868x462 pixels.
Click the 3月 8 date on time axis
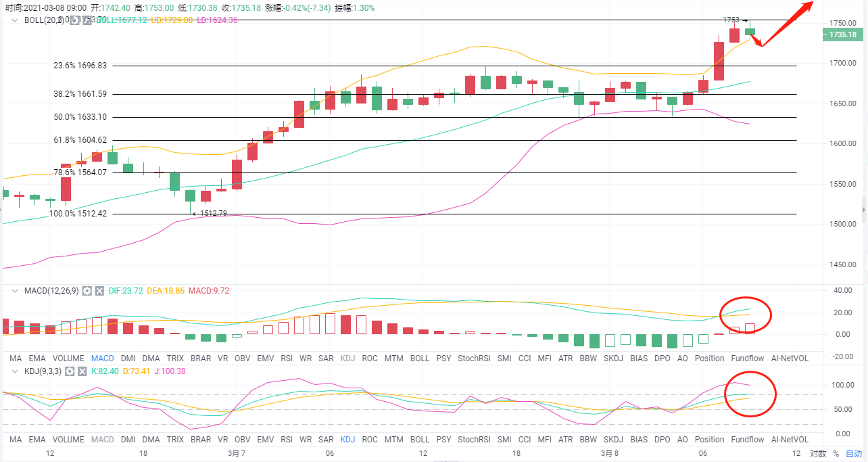610,453
